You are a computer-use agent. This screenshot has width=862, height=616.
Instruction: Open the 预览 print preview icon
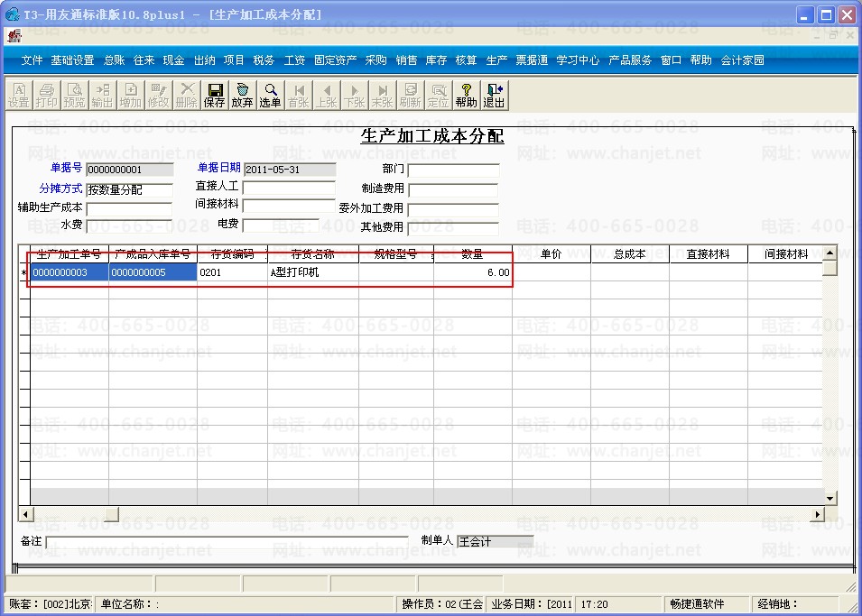[74, 96]
